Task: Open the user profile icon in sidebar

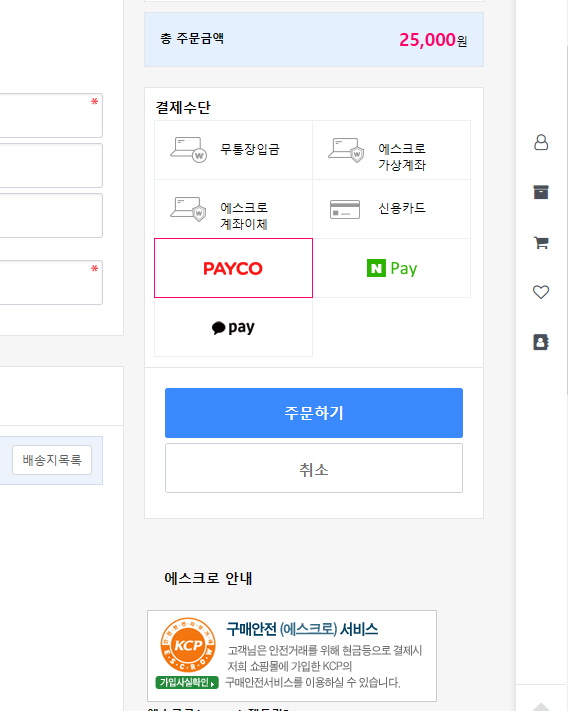Action: pyautogui.click(x=541, y=142)
